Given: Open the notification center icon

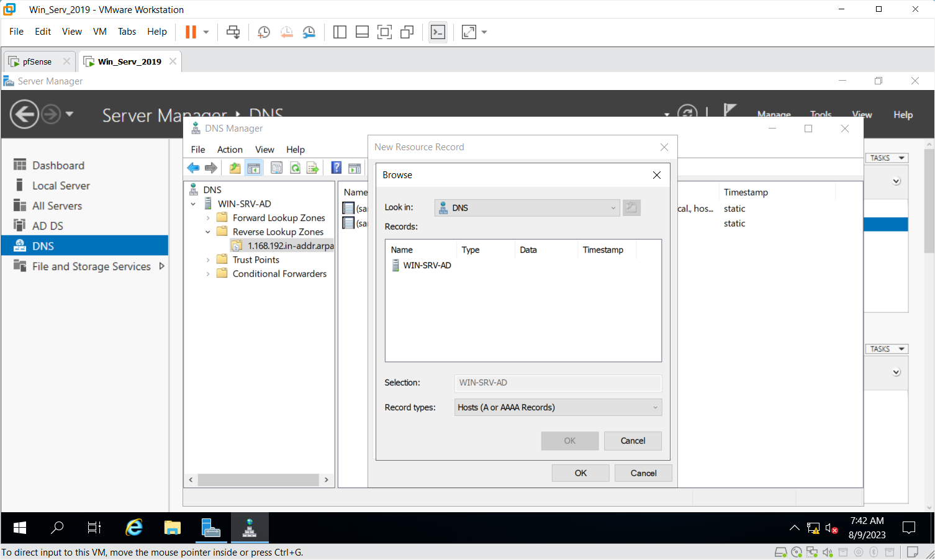Looking at the screenshot, I should 909,528.
